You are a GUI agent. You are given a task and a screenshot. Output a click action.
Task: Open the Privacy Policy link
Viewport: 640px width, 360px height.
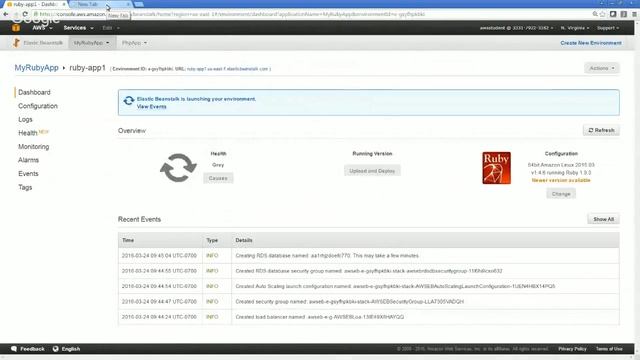tap(572, 349)
